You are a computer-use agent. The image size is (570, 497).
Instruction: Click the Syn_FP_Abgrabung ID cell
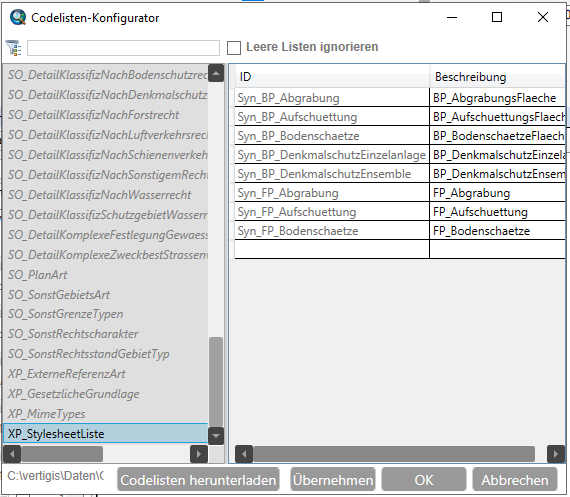pyautogui.click(x=332, y=192)
